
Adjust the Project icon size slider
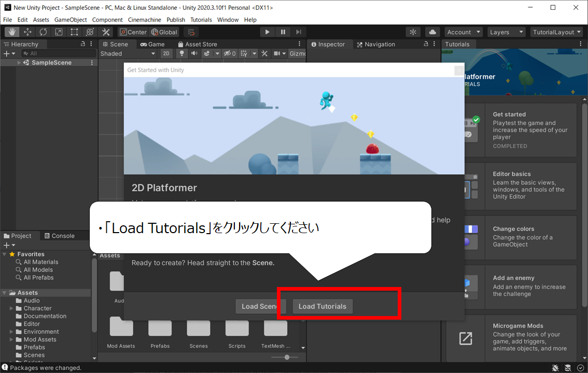[x=287, y=357]
